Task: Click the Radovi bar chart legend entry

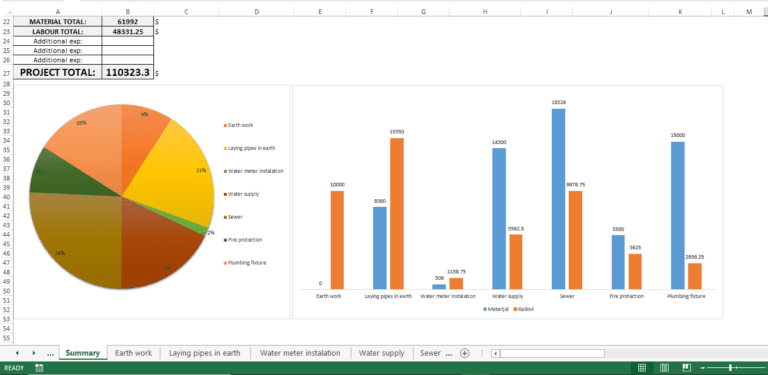Action: (x=524, y=309)
